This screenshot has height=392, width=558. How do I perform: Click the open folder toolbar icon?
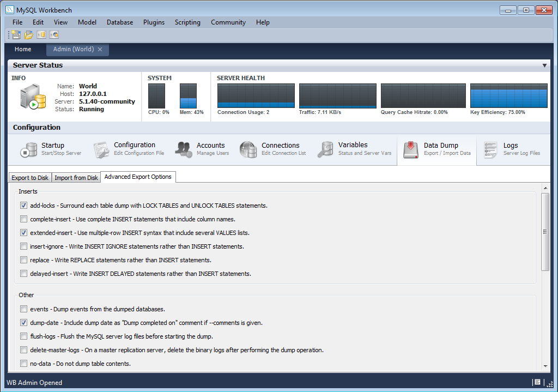pos(29,35)
